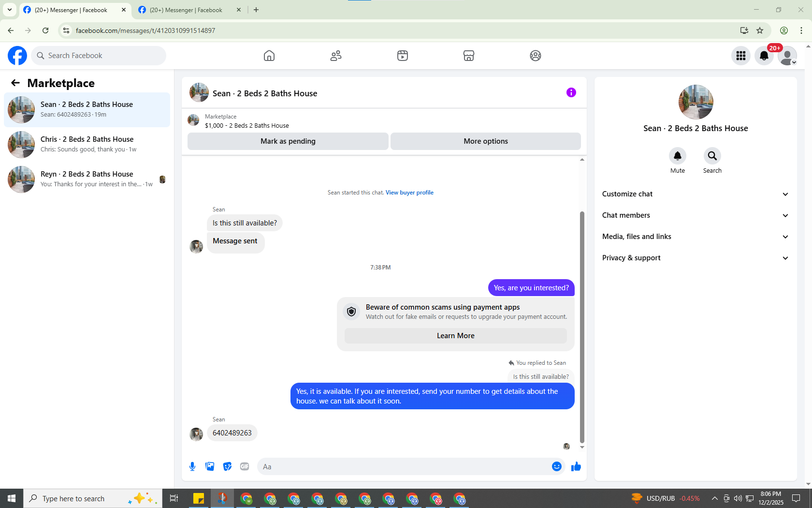
Task: Send a voice clip microphone icon
Action: 192,466
